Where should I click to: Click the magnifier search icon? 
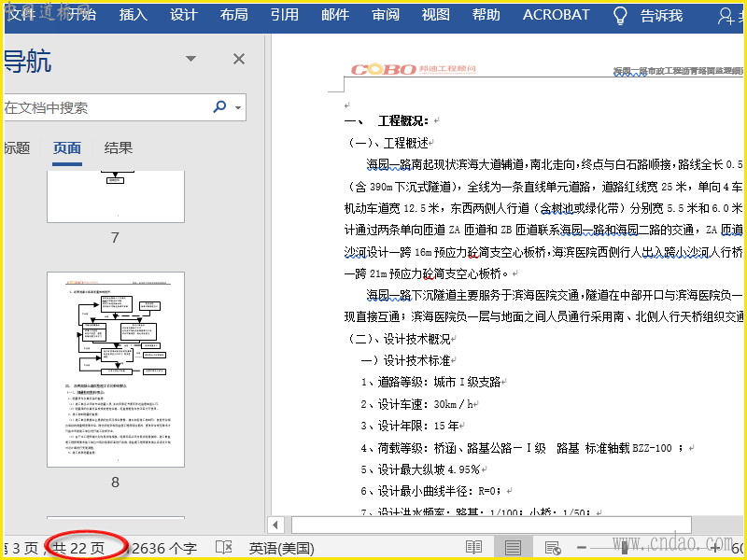[219, 106]
